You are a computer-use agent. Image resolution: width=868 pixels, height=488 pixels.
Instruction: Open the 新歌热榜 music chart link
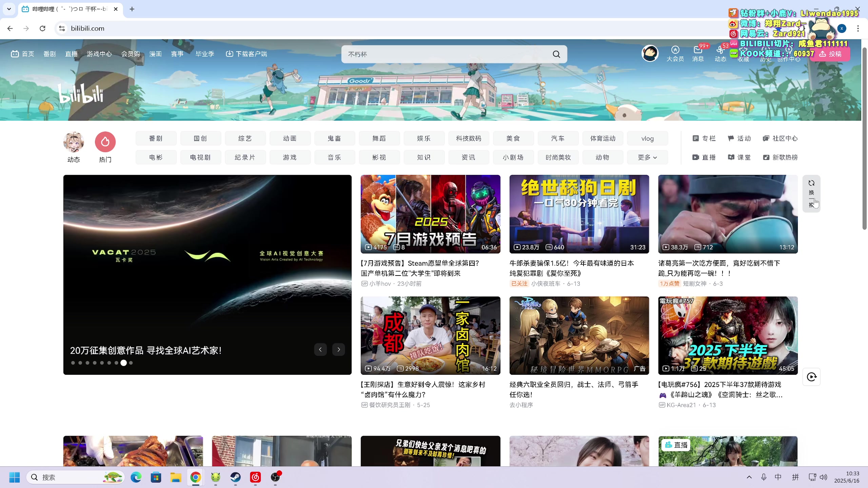click(x=780, y=157)
